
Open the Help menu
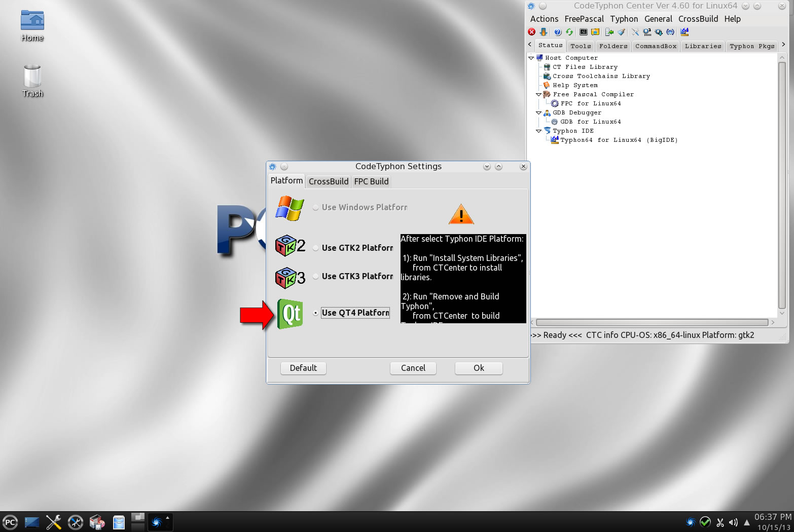coord(732,19)
